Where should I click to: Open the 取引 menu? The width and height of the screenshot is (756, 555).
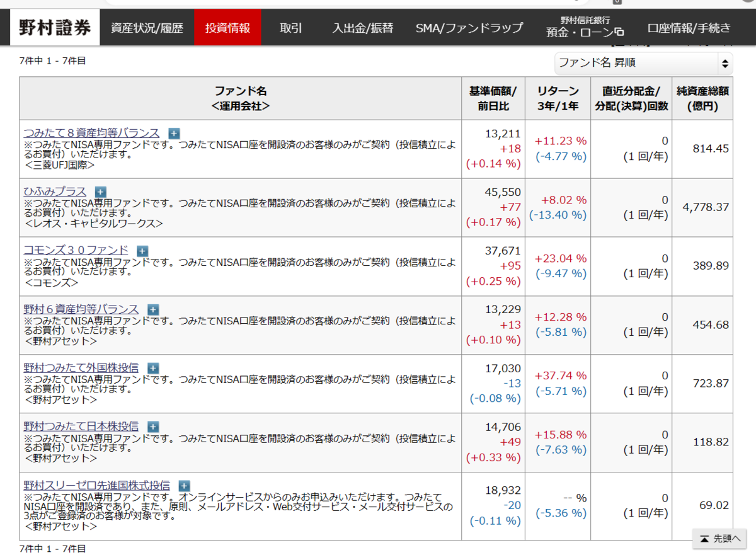pyautogui.click(x=291, y=28)
